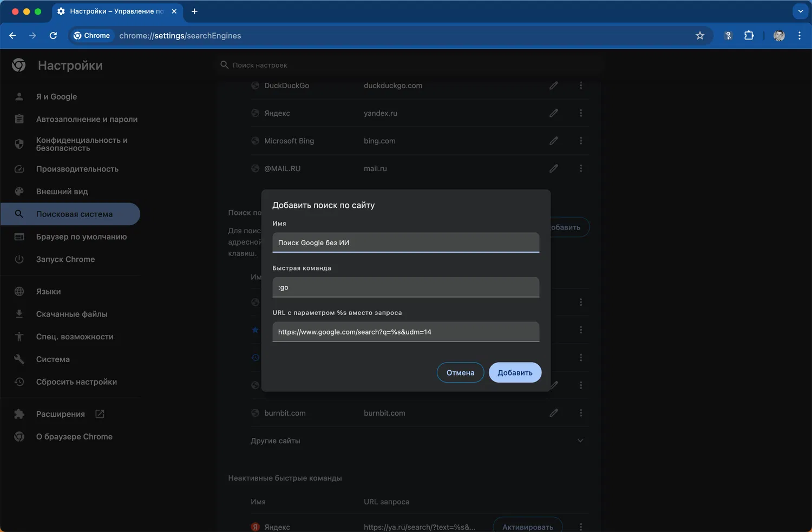
Task: Go back using the browser back arrow
Action: [x=12, y=36]
